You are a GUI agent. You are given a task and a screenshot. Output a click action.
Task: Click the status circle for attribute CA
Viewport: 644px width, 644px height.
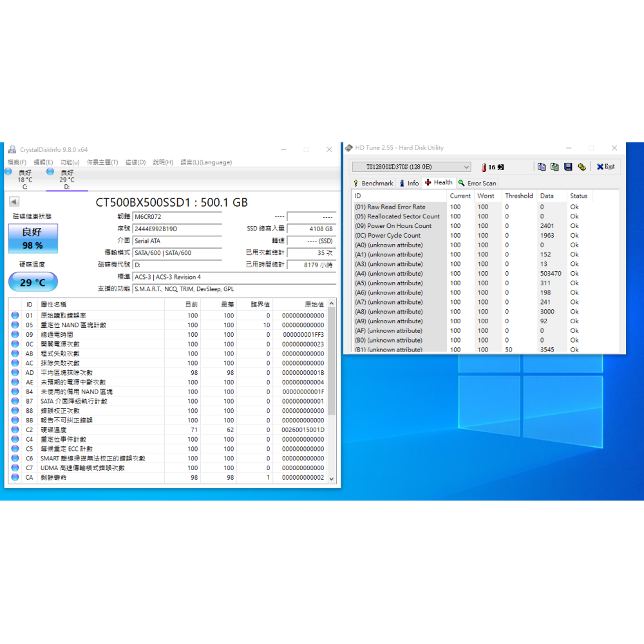tap(15, 477)
